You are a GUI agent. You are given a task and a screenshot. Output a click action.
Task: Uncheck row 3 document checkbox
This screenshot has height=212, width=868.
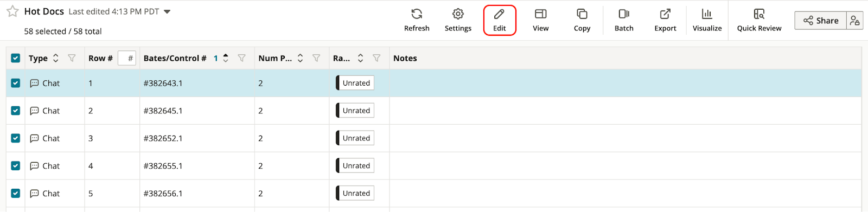tap(16, 138)
